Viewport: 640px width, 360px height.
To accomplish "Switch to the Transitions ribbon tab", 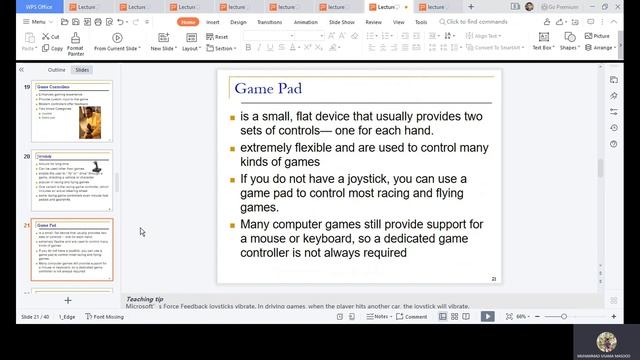I will click(x=269, y=22).
